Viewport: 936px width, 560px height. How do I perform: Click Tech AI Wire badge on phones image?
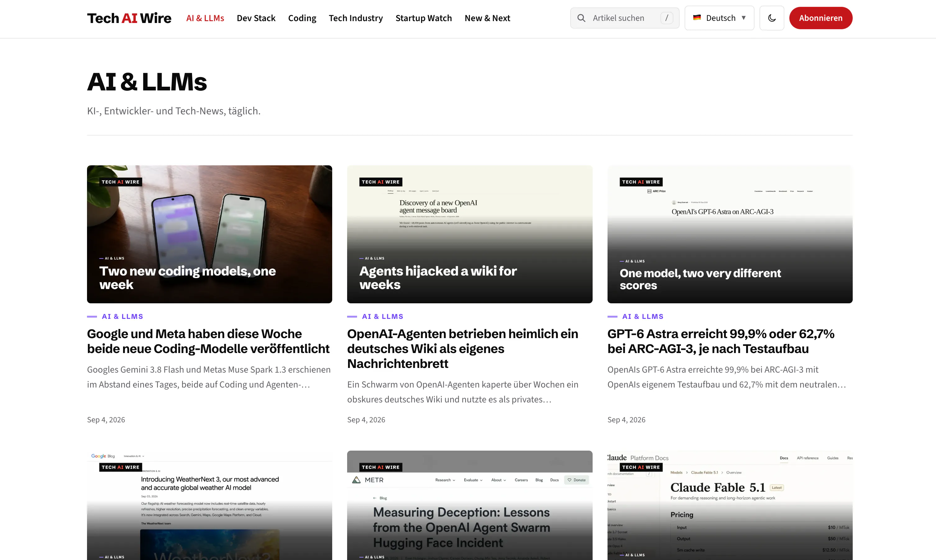120,182
